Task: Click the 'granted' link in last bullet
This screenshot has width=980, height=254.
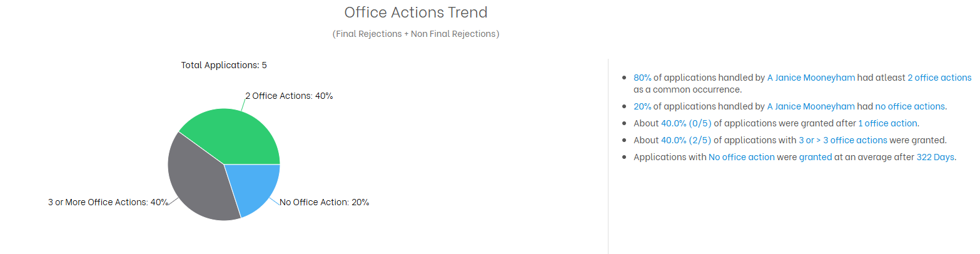Action: [x=816, y=157]
